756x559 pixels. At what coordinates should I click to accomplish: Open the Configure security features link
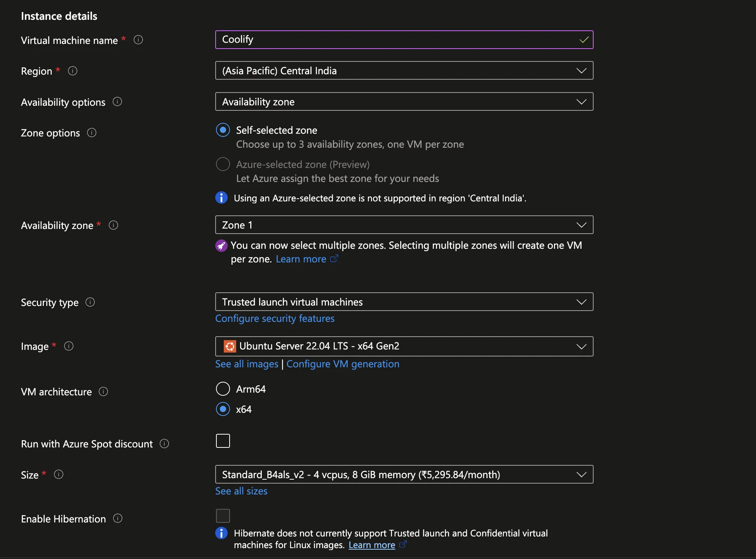275,319
